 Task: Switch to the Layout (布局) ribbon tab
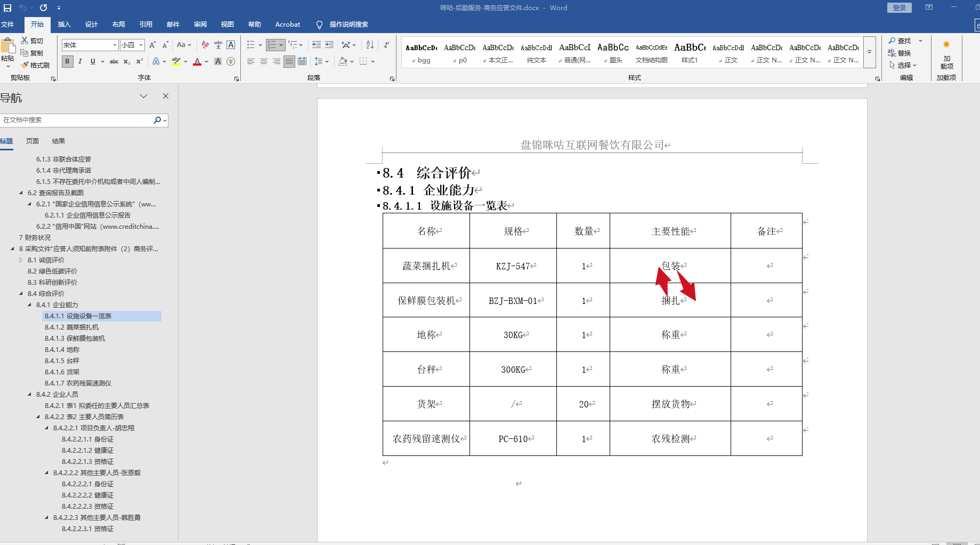118,25
